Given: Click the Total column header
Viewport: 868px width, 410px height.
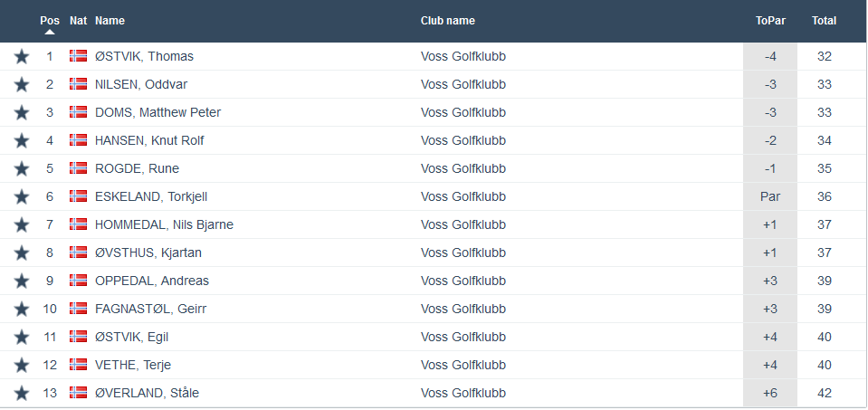Looking at the screenshot, I should (x=824, y=21).
